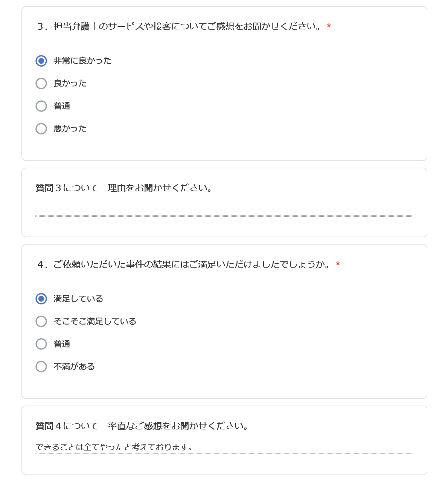The image size is (448, 481).
Task: Select そこそこ満足している radio circle
Action: click(x=41, y=321)
